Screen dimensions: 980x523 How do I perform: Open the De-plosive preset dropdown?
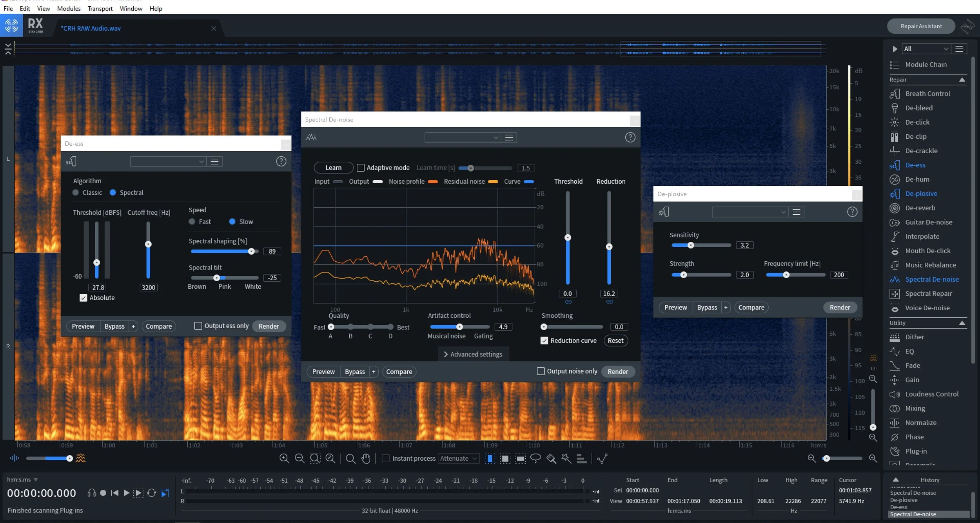750,212
